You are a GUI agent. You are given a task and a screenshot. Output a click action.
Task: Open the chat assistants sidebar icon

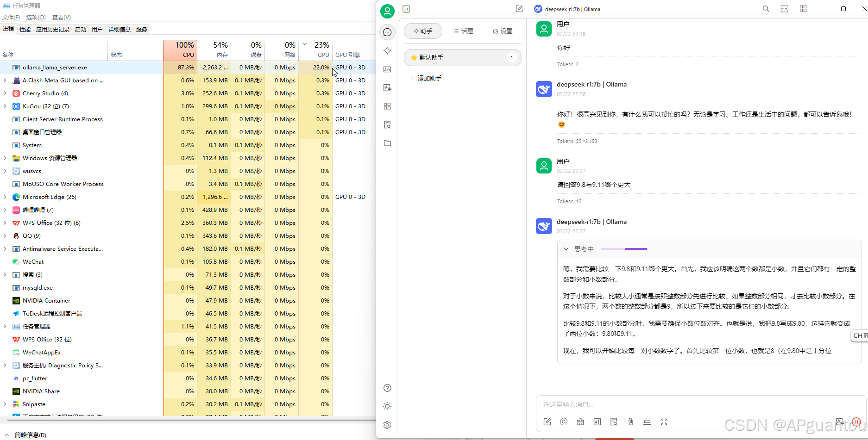387,32
